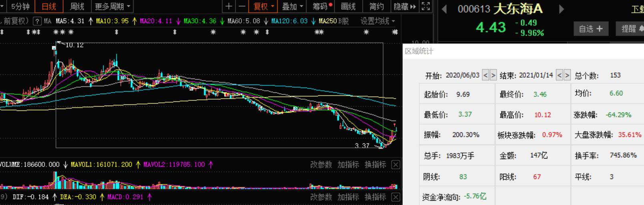The image size is (644, 205).
Task: Toggle the 筹码 chip distribution panel
Action: [322, 6]
